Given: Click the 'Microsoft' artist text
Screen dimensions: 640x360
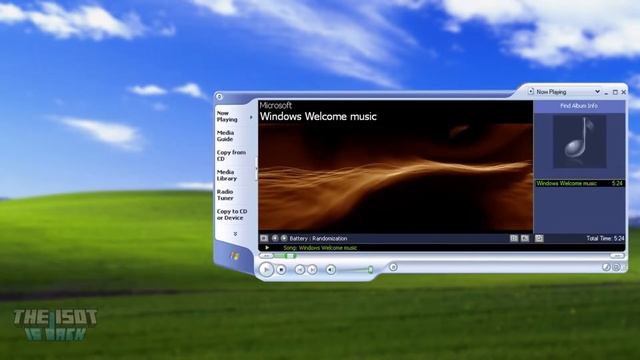Looking at the screenshot, I should click(276, 105).
